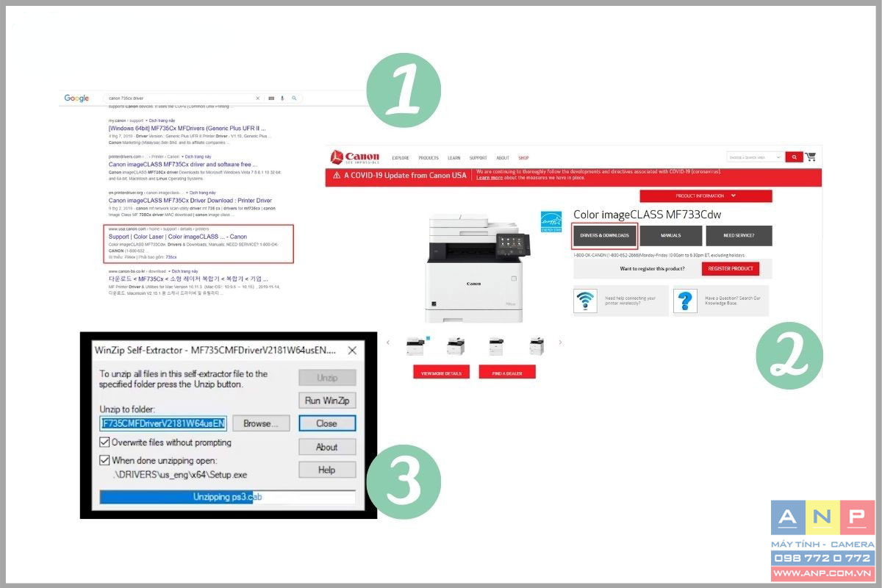Click Run WinZip in the Self-Extractor dialog
The width and height of the screenshot is (882, 588).
click(327, 401)
